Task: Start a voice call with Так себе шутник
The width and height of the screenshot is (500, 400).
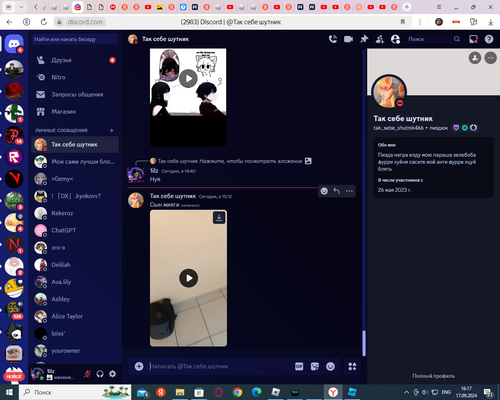Action: pyautogui.click(x=333, y=39)
